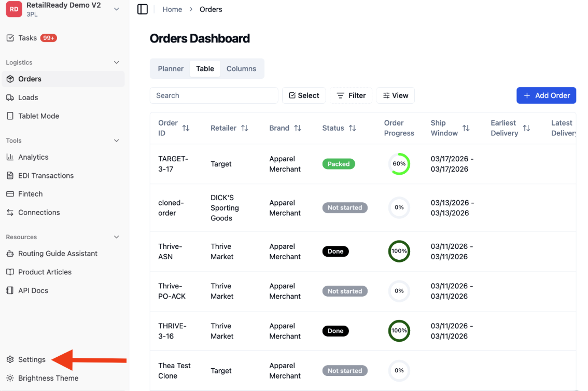Click the 60% progress ring for TARGET-3-17

click(x=399, y=164)
